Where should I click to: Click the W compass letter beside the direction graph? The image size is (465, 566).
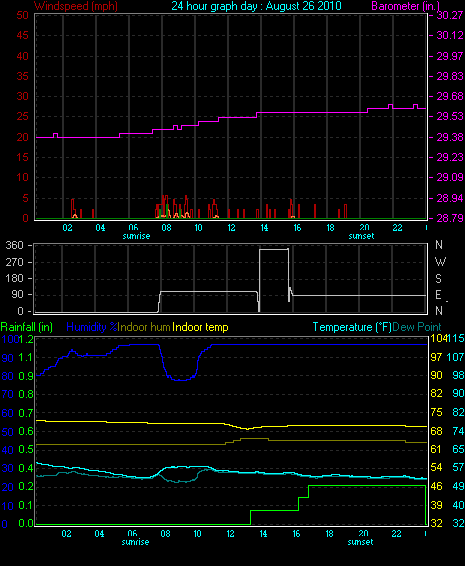point(440,261)
